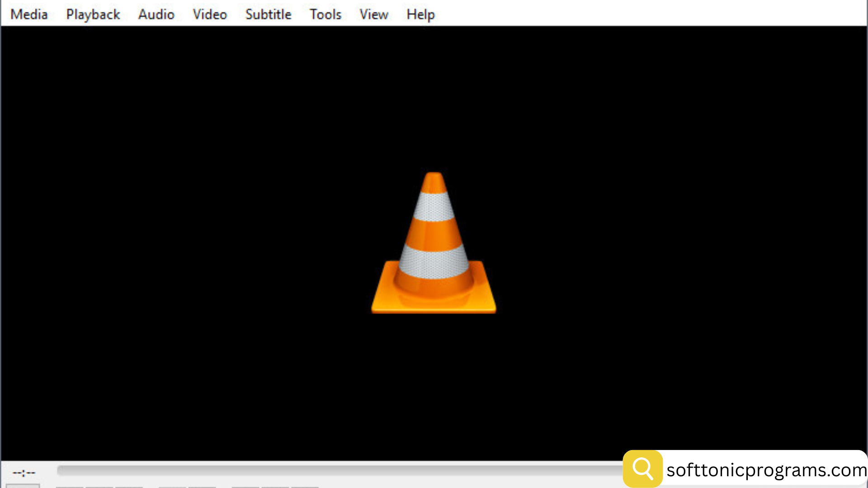Screen dimensions: 868x488
Task: Open the Subtitle menu
Action: click(x=268, y=14)
